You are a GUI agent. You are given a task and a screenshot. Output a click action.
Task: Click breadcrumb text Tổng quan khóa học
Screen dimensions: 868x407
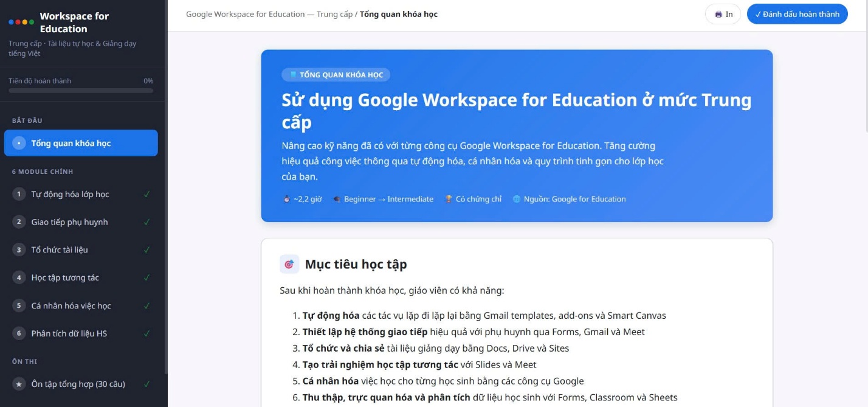[399, 14]
